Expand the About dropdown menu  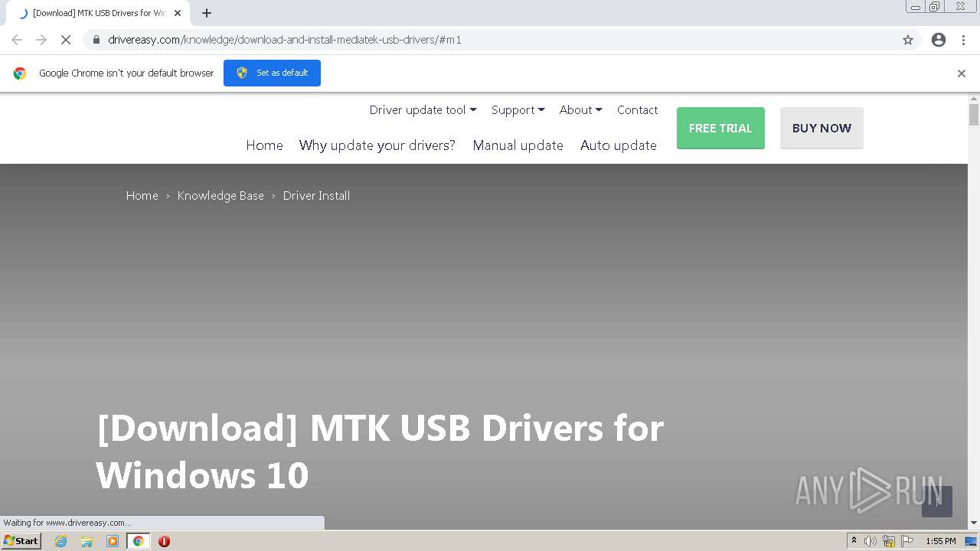pyautogui.click(x=580, y=110)
